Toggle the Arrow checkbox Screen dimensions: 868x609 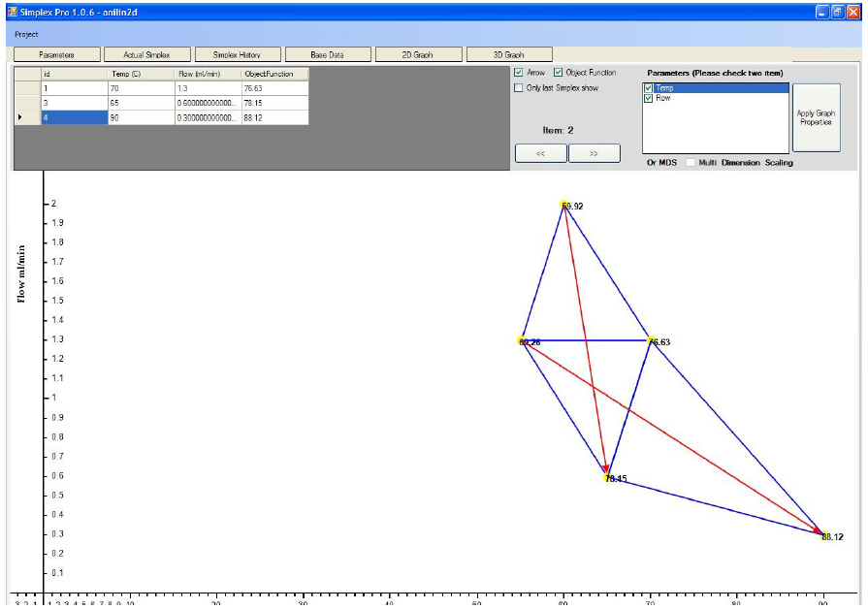point(519,73)
